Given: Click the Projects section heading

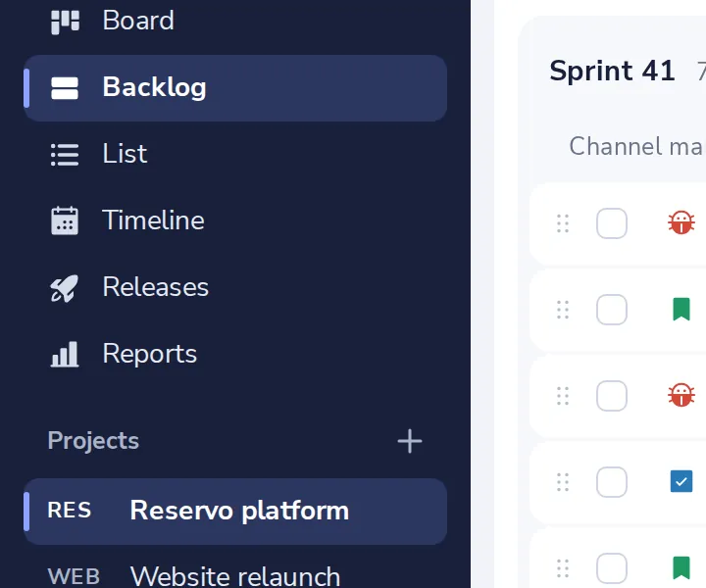Looking at the screenshot, I should point(93,440).
